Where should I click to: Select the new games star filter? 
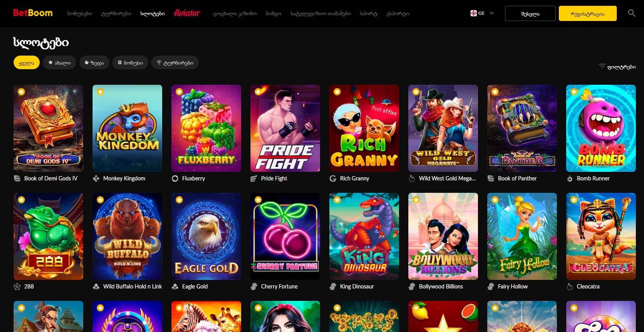tap(59, 63)
